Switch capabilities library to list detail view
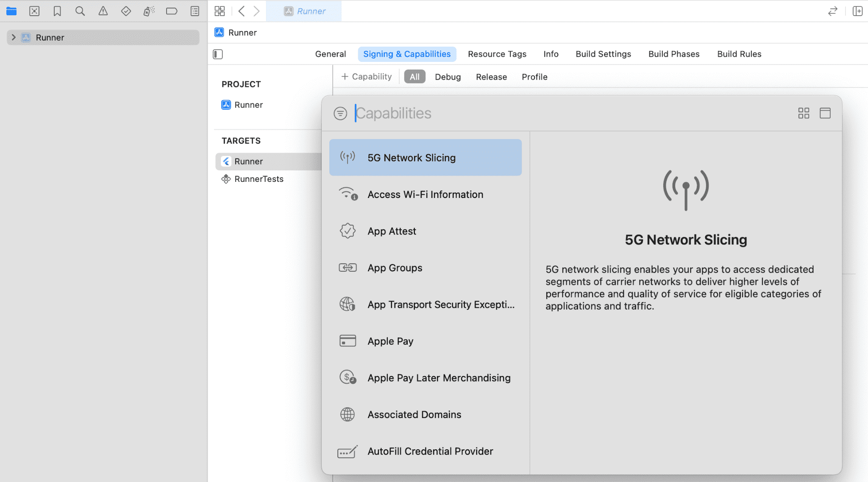The height and width of the screenshot is (482, 868). (x=825, y=113)
